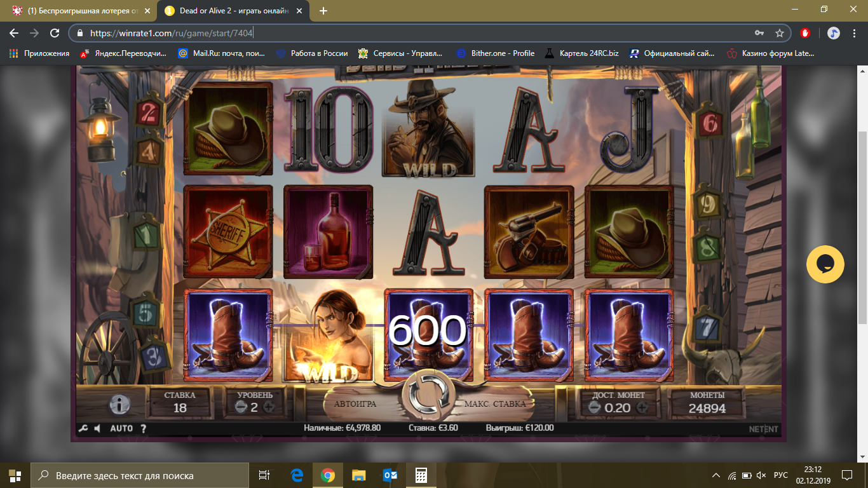
Task: Open the Официальный сай... bookmark
Action: click(x=672, y=53)
